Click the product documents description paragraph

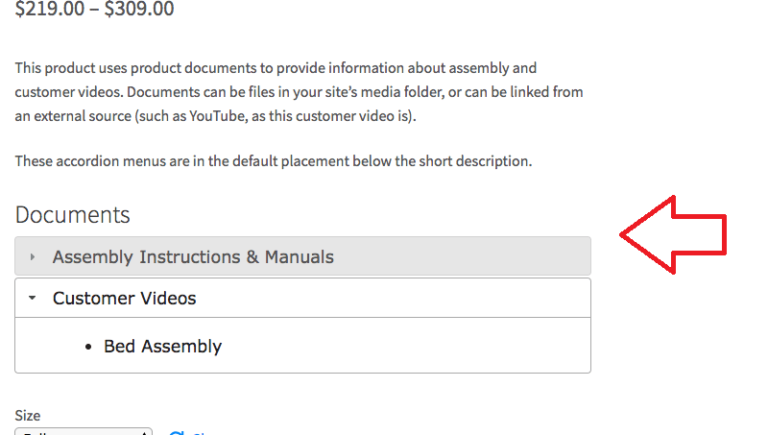298,92
